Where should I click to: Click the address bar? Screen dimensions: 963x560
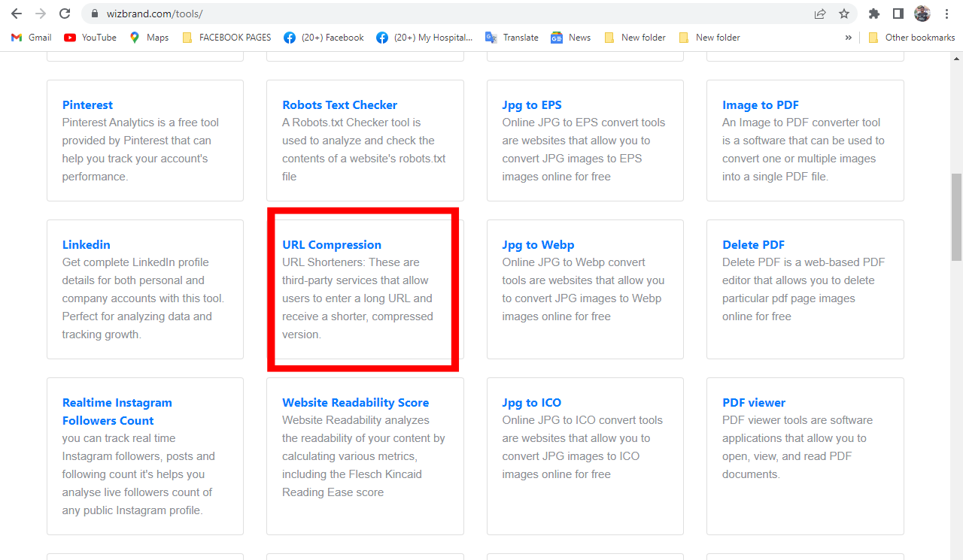tap(301, 13)
